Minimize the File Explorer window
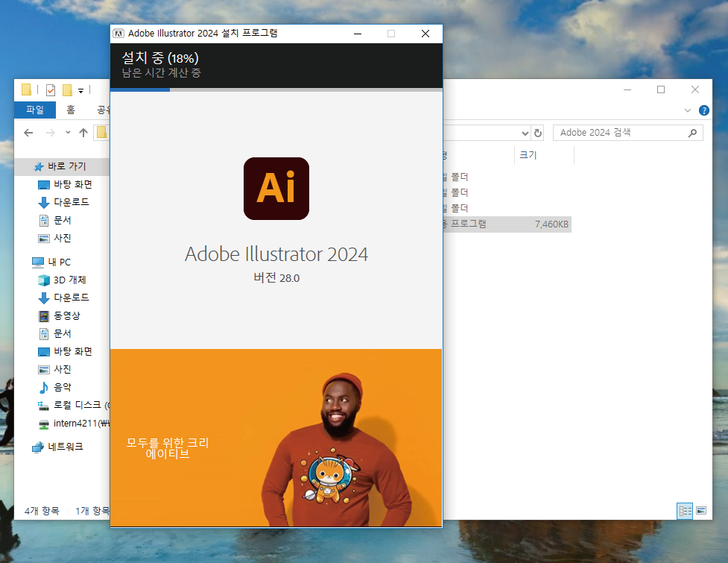728x563 pixels. pos(627,89)
